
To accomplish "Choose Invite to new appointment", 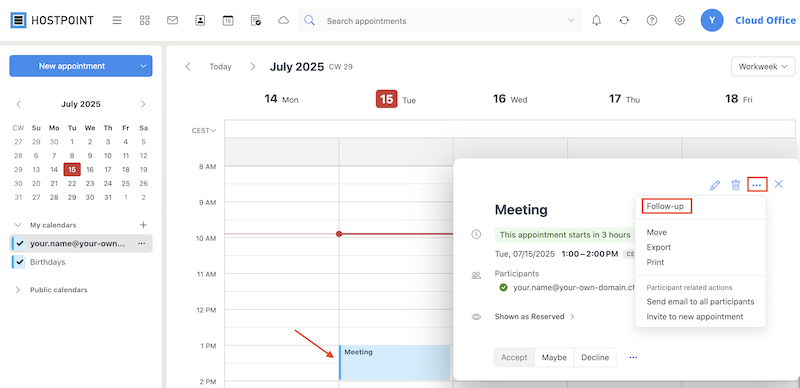I will 695,317.
